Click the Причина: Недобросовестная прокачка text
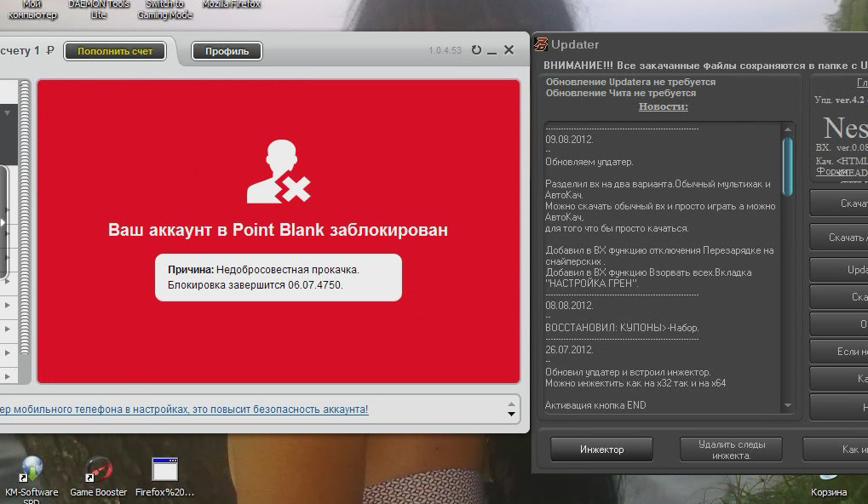 (263, 270)
